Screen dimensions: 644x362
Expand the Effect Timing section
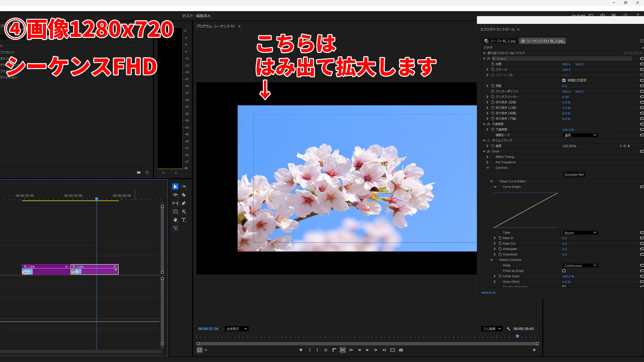pyautogui.click(x=487, y=157)
